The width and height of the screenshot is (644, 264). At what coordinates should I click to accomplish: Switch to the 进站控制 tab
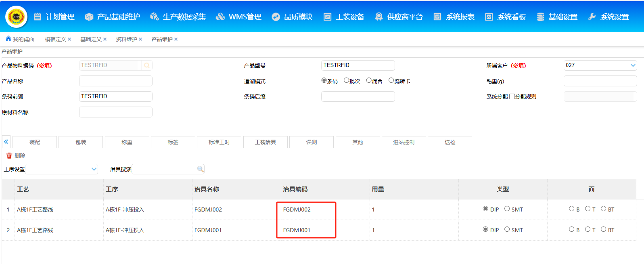(404, 142)
